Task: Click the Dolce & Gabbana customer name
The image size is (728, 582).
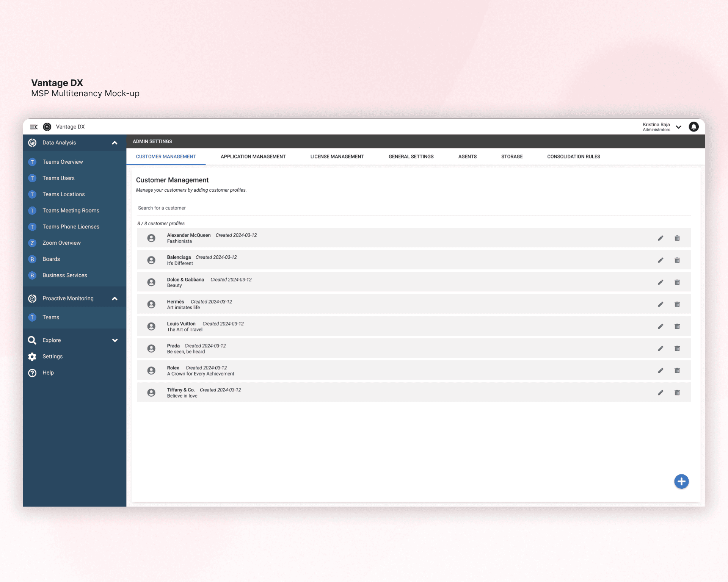Action: [x=185, y=280]
